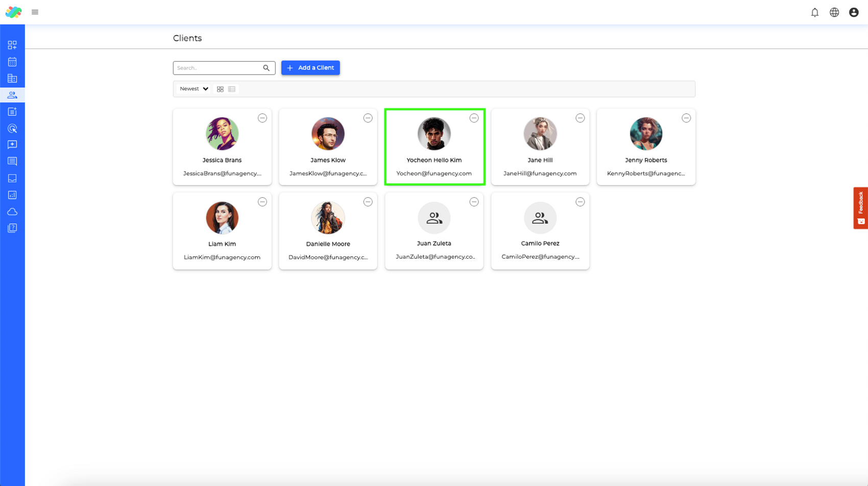Open the cloud storage sidebar icon

12,212
